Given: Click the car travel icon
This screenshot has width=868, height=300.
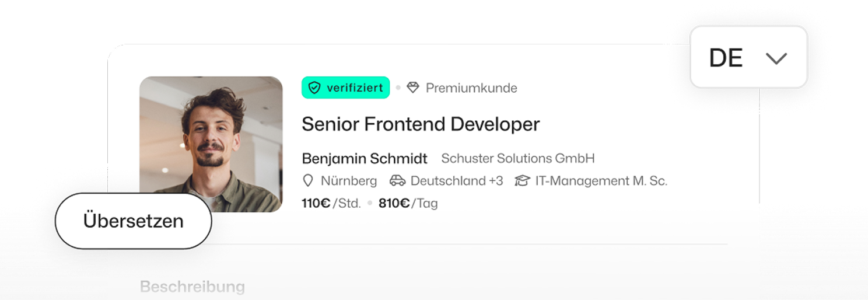Looking at the screenshot, I should [397, 181].
